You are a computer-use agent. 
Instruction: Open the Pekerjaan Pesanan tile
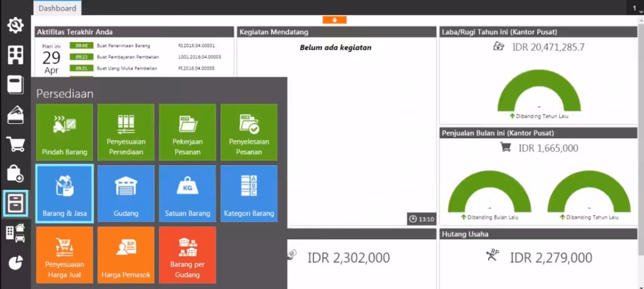[187, 132]
